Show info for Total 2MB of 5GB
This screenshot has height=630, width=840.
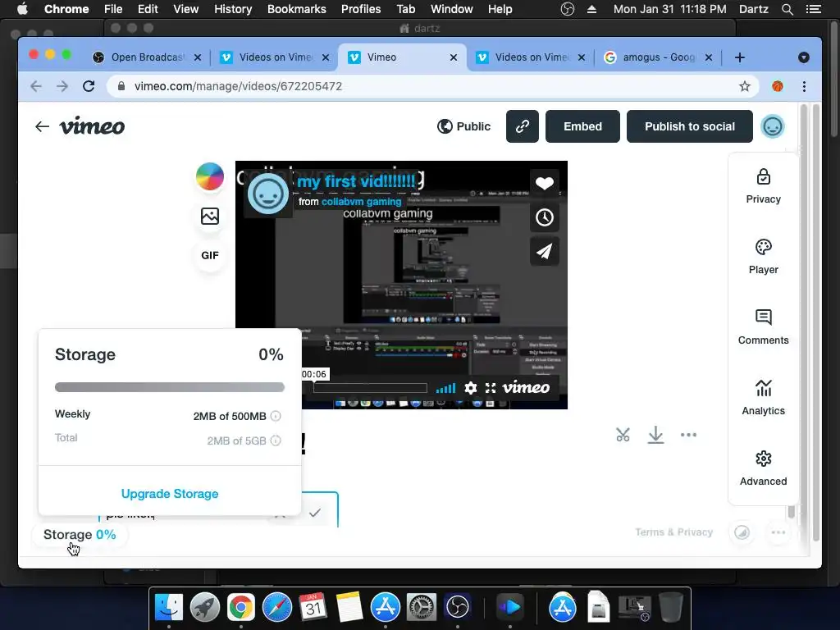[276, 441]
